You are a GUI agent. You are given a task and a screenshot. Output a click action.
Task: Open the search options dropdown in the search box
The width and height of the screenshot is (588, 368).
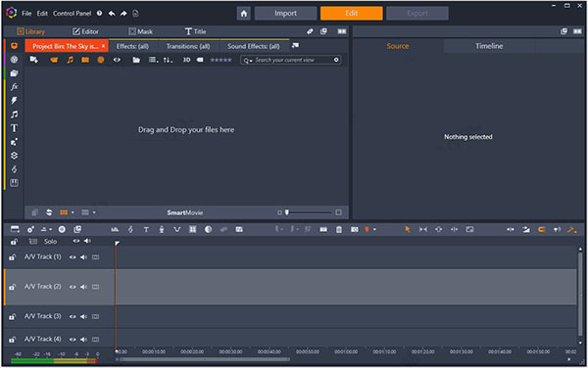(248, 60)
